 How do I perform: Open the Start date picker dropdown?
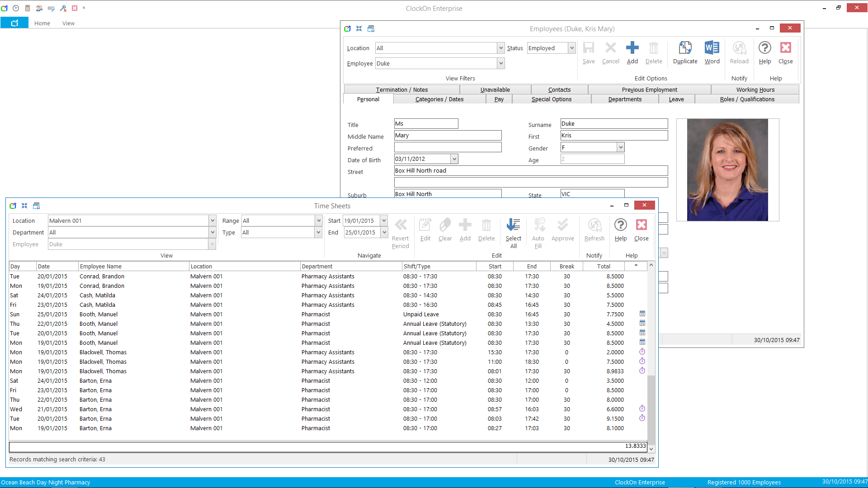[x=384, y=221]
